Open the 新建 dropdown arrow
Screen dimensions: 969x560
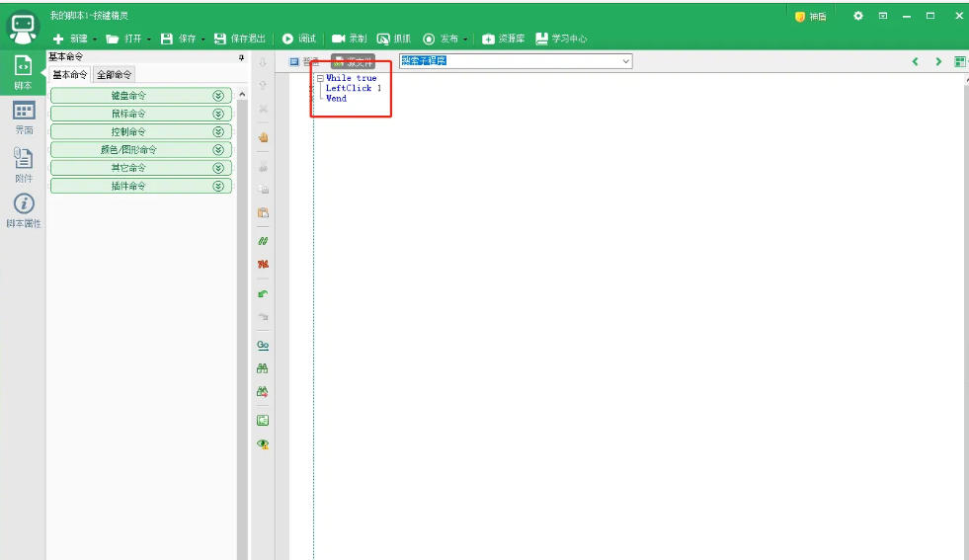(97, 39)
